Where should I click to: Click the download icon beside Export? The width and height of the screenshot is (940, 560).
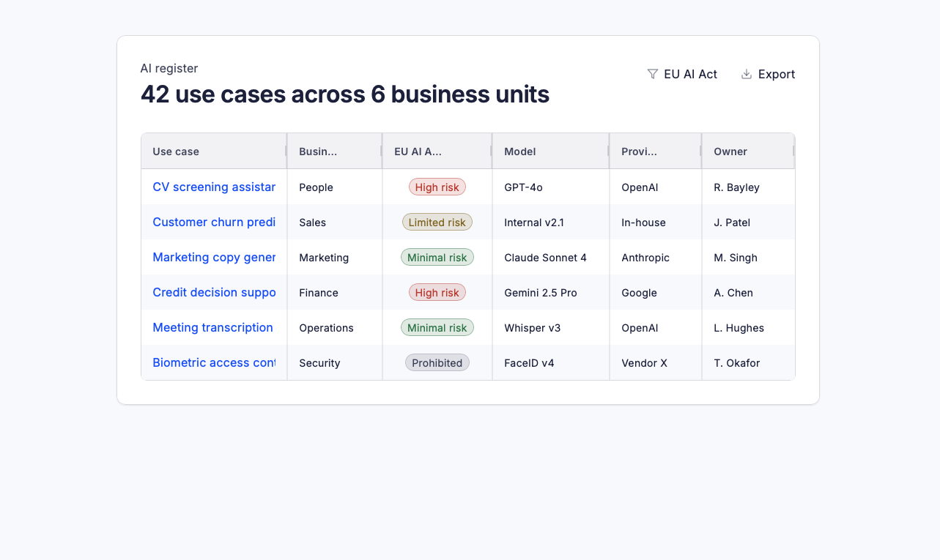[x=747, y=74]
